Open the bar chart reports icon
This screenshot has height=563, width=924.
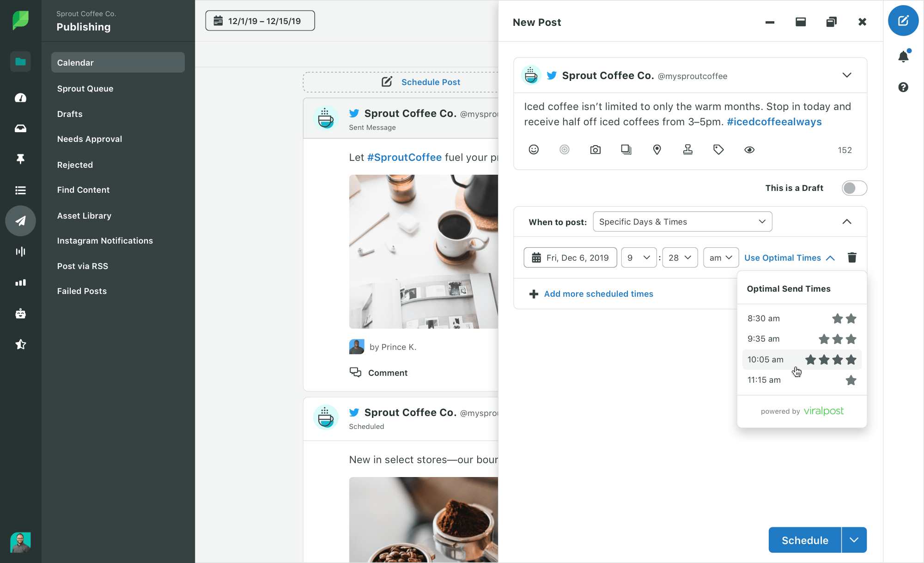tap(20, 282)
